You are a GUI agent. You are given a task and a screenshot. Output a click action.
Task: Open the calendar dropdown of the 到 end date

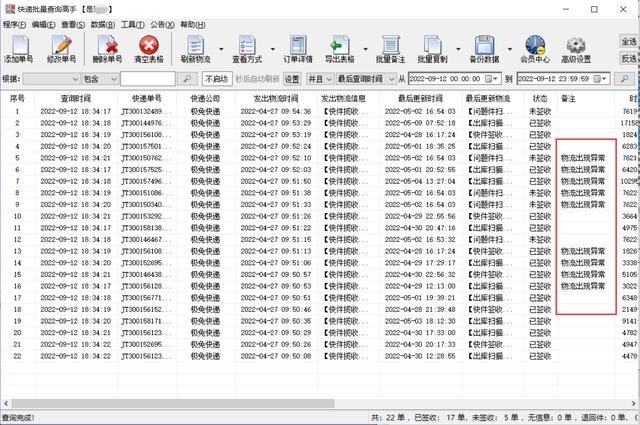[x=600, y=79]
